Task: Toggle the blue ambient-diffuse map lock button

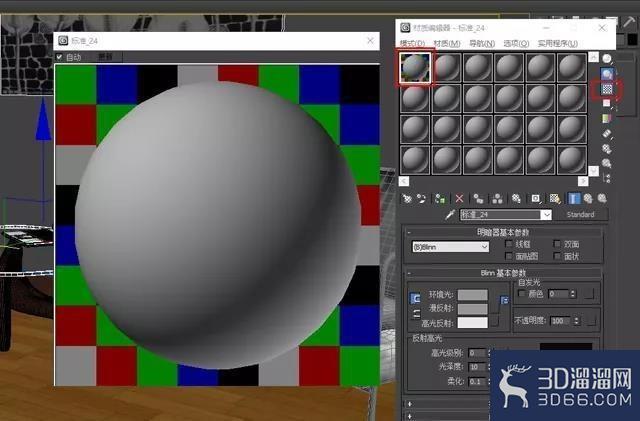Action: pos(504,300)
